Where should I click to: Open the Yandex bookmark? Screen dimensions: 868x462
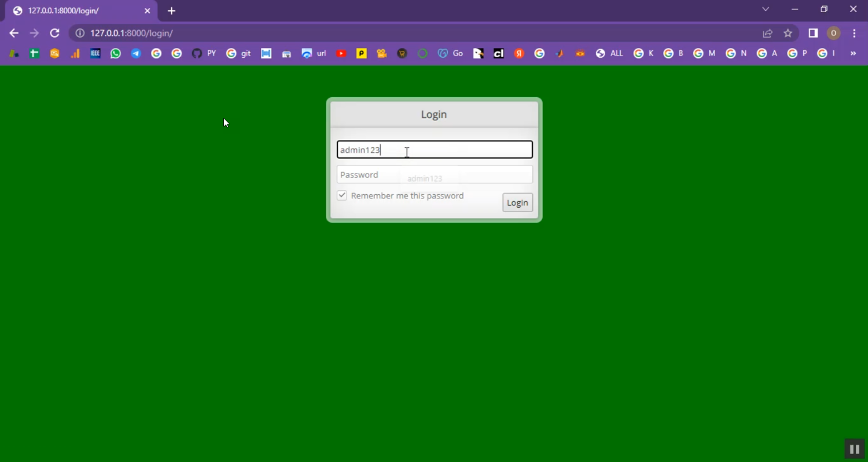[519, 53]
